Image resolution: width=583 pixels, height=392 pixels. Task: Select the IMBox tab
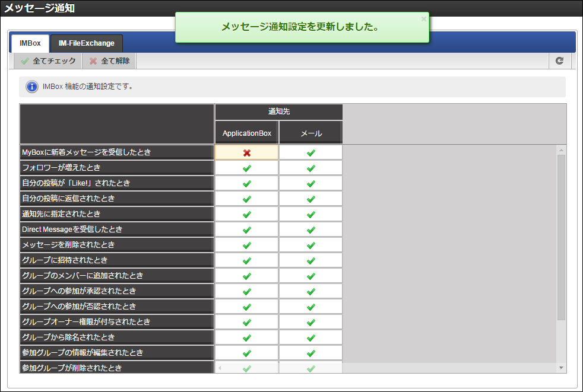pyautogui.click(x=30, y=43)
